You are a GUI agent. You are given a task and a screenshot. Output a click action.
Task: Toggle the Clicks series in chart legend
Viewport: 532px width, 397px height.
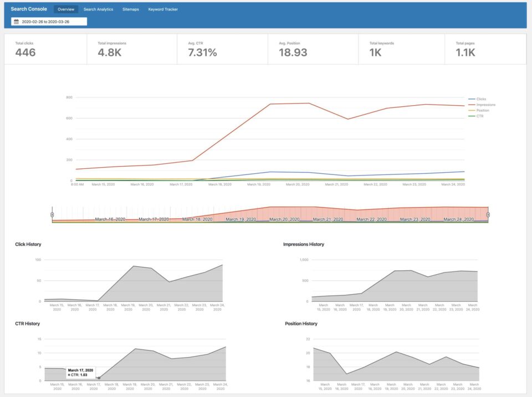coord(477,99)
